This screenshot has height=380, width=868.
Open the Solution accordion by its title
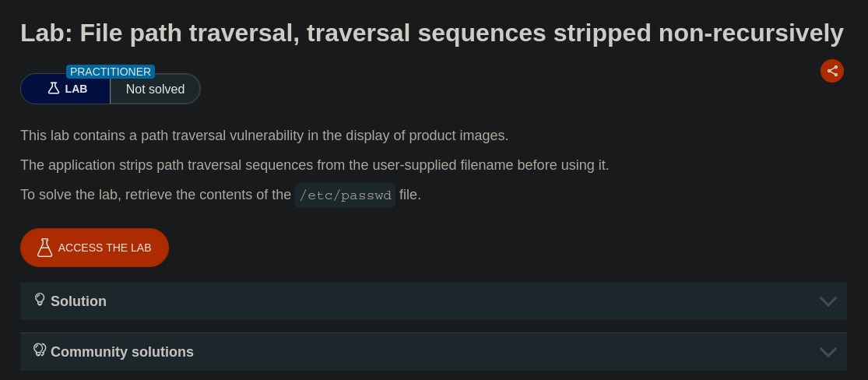(79, 301)
